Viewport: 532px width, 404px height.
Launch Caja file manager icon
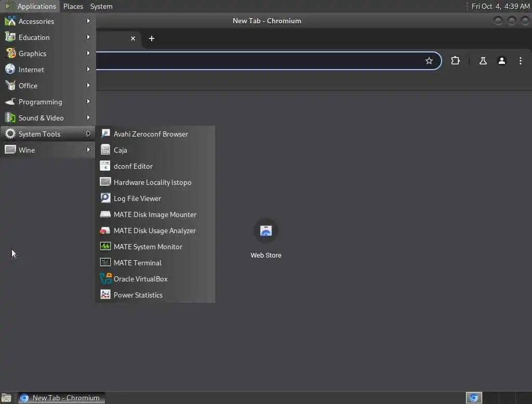click(105, 150)
